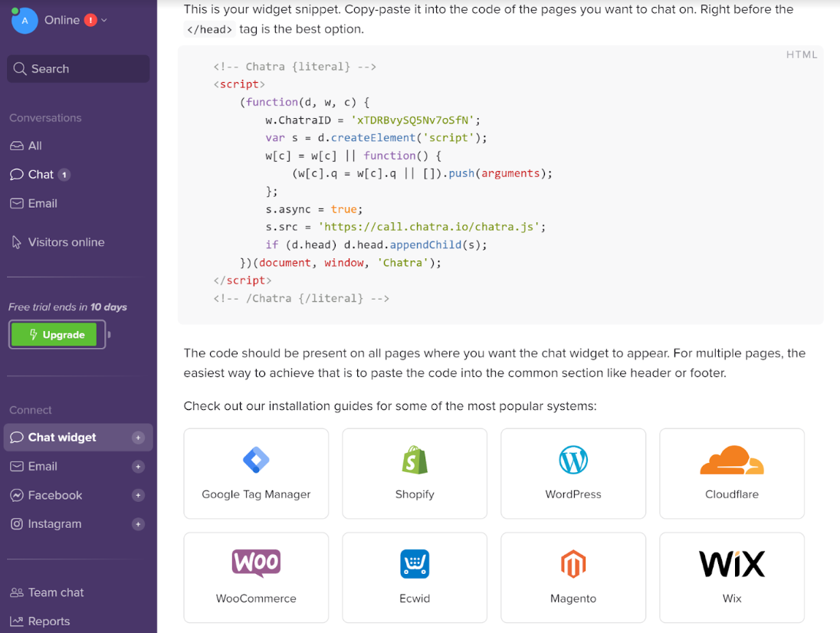Viewport: 840px width, 633px height.
Task: Click the red alert badge by Online
Action: point(90,21)
